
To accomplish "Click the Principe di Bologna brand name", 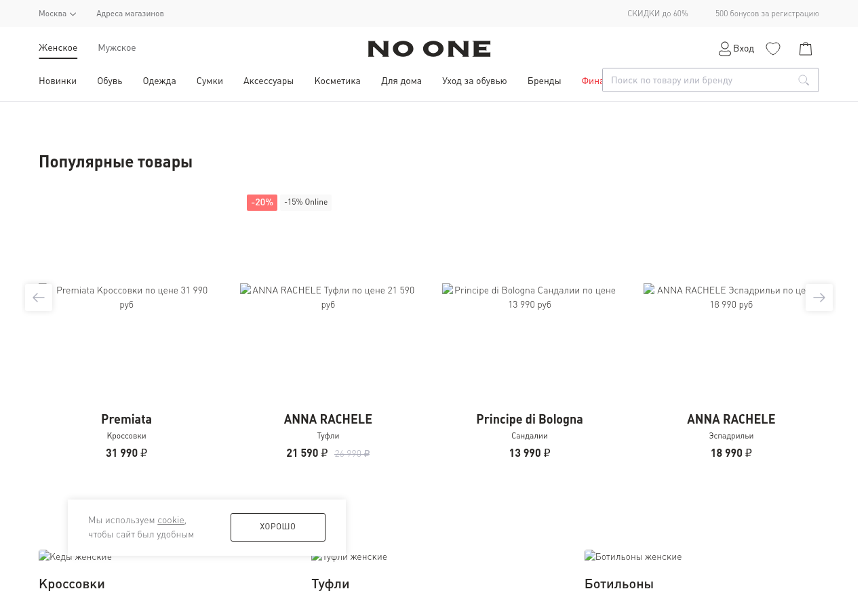I will tap(530, 419).
